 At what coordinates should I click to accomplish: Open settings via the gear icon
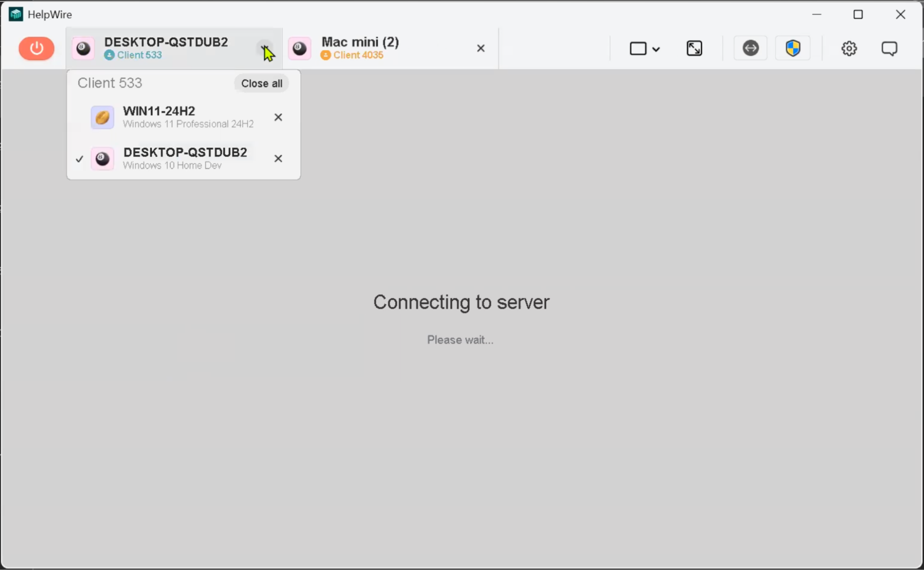coord(849,49)
